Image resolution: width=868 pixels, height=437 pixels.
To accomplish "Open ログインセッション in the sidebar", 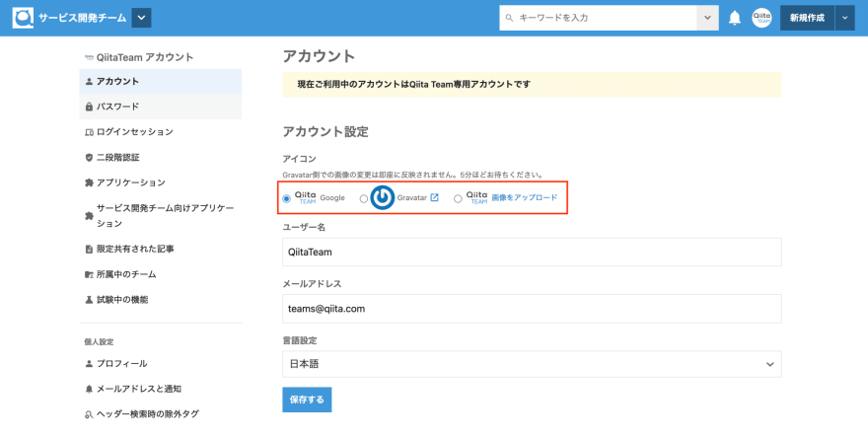I will click(x=161, y=132).
